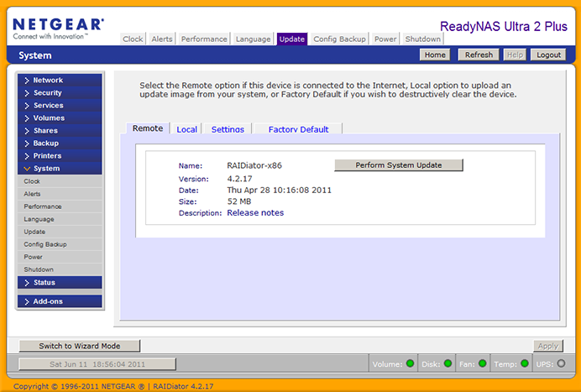Viewport: 581px width, 392px height.
Task: Expand the Status sidebar section
Action: coord(60,282)
